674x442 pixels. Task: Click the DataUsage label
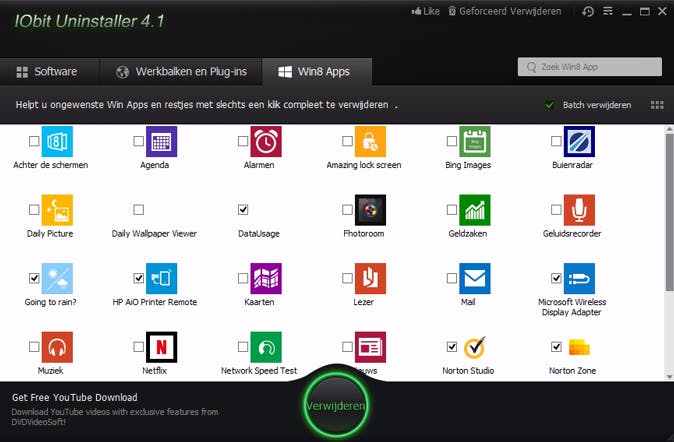(x=259, y=233)
